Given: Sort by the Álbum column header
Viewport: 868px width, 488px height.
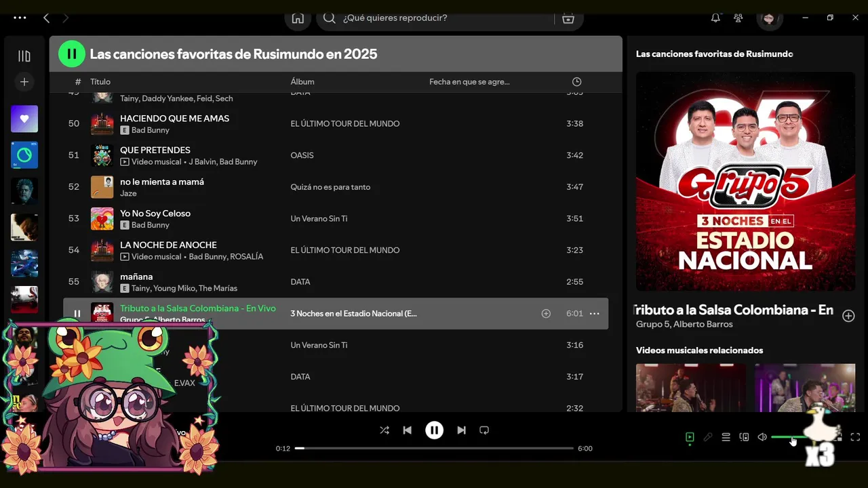Looking at the screenshot, I should pos(302,81).
